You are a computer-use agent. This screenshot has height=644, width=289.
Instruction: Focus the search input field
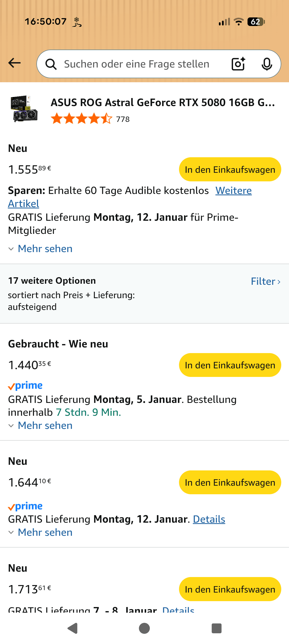tap(136, 64)
